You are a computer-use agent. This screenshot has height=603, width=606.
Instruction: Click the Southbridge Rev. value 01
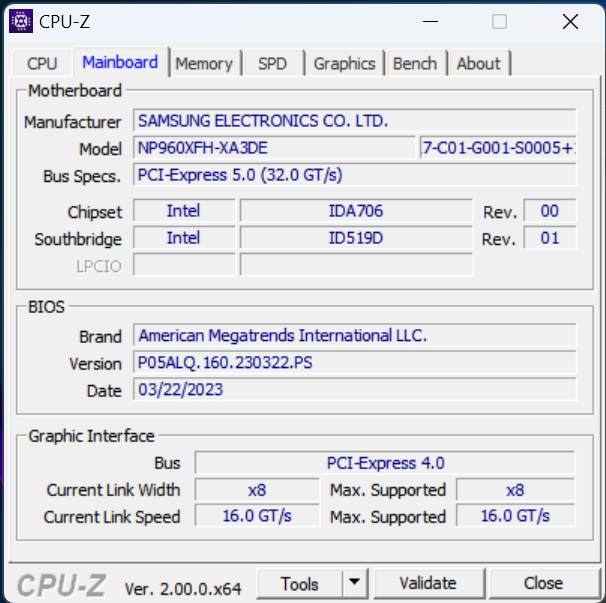[550, 238]
